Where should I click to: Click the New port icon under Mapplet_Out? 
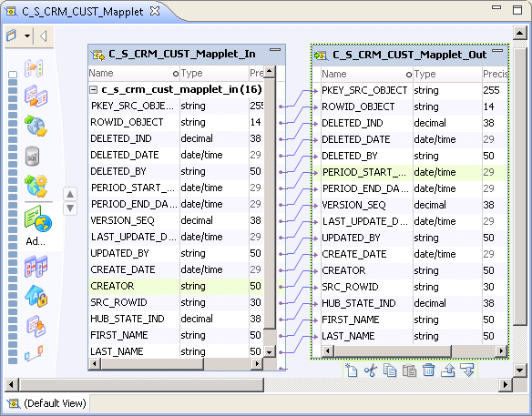(x=351, y=370)
